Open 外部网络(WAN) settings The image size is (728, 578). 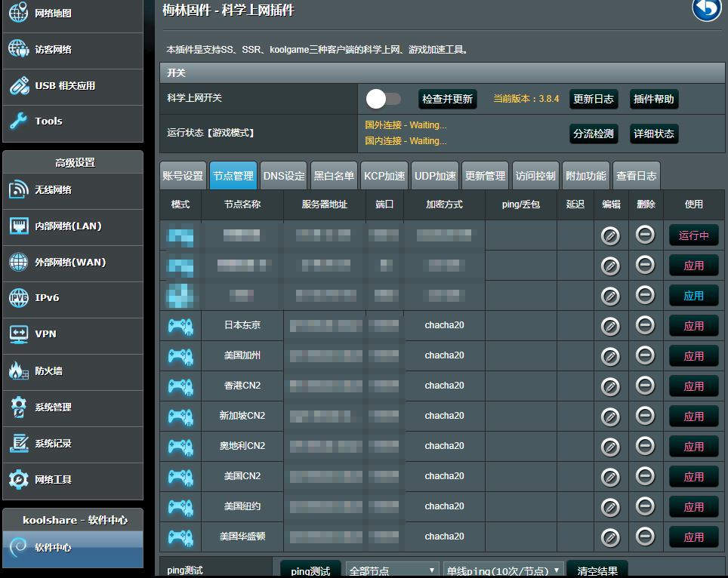(73, 262)
